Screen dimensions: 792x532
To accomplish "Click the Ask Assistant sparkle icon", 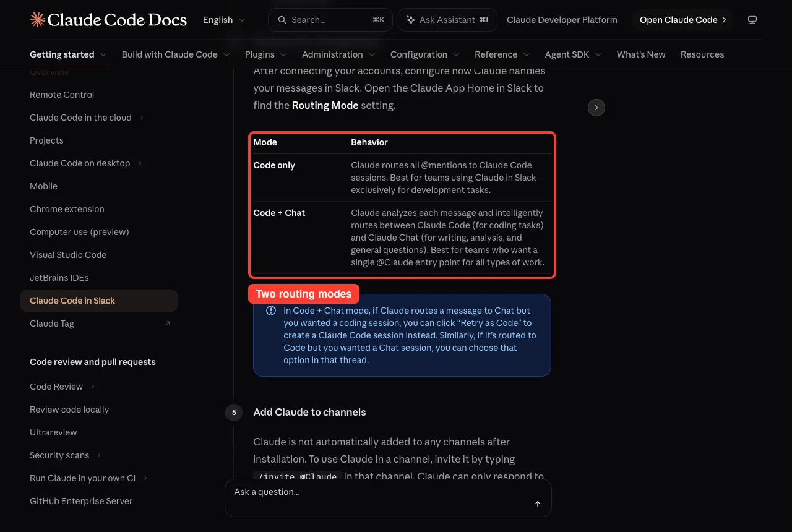I will 411,20.
